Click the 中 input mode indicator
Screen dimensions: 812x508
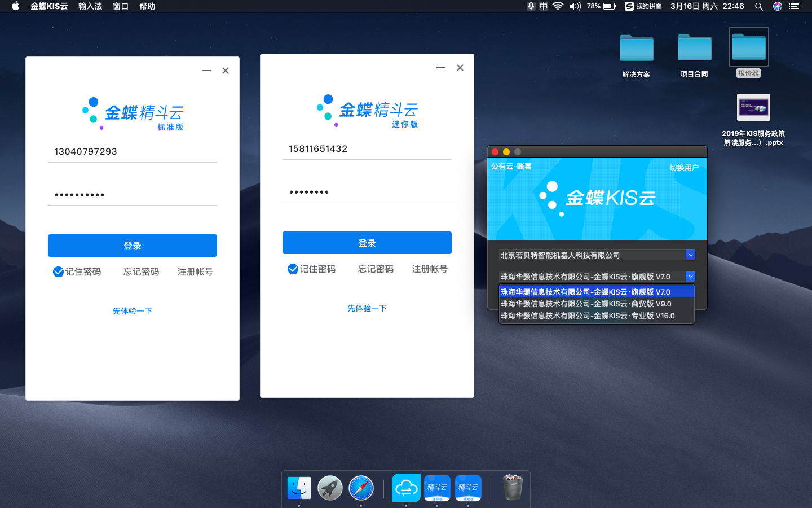544,6
